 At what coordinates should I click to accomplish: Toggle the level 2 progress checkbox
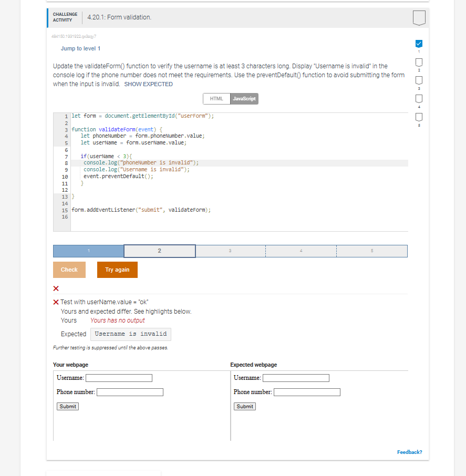tap(419, 62)
